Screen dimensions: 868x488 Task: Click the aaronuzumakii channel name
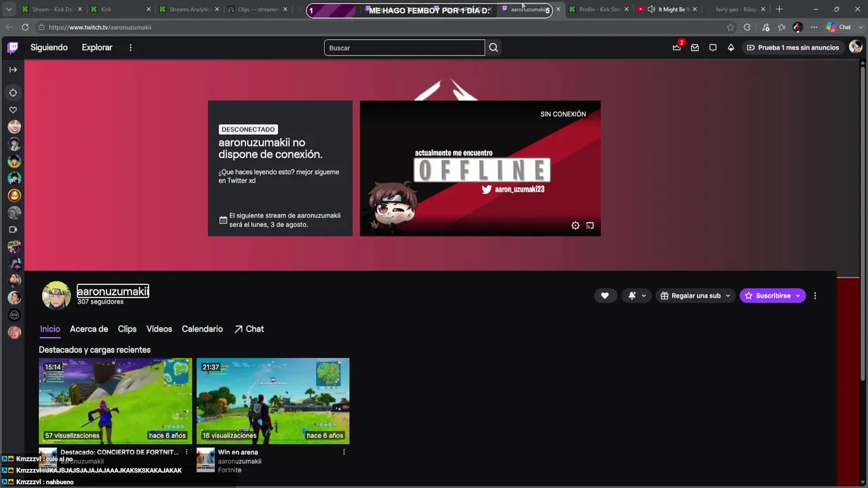point(113,291)
